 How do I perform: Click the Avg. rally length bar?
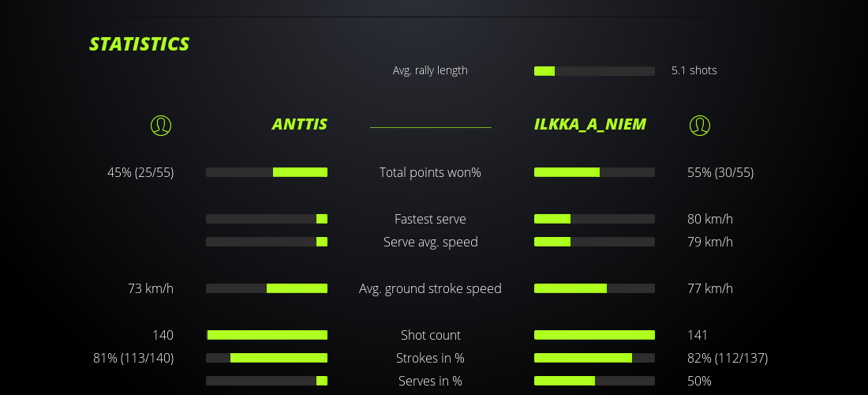[x=594, y=71]
